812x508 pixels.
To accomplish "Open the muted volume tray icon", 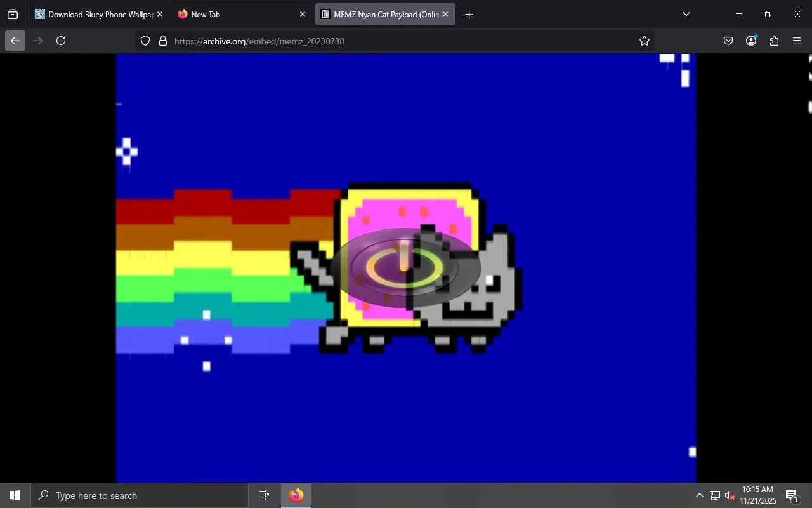I will [x=730, y=495].
